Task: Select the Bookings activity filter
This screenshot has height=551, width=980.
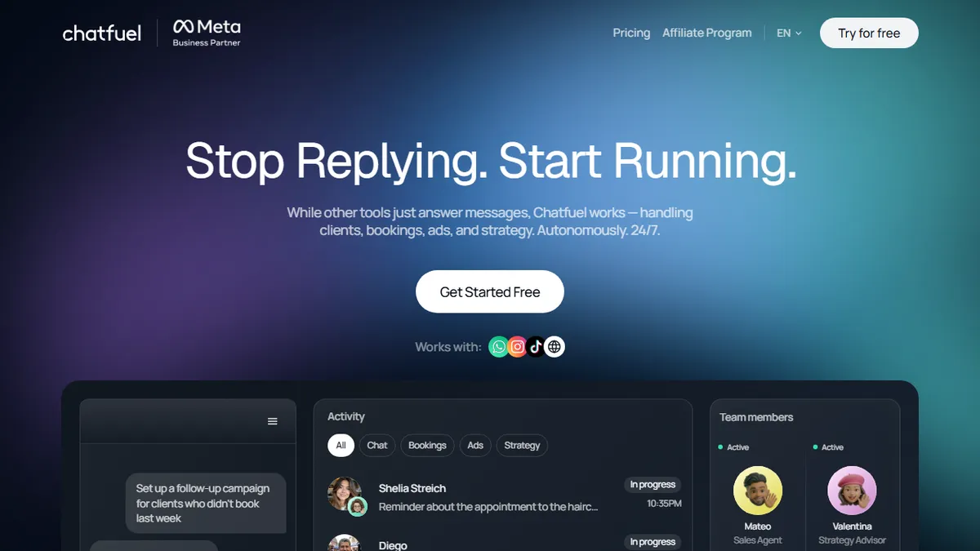Action: (427, 445)
